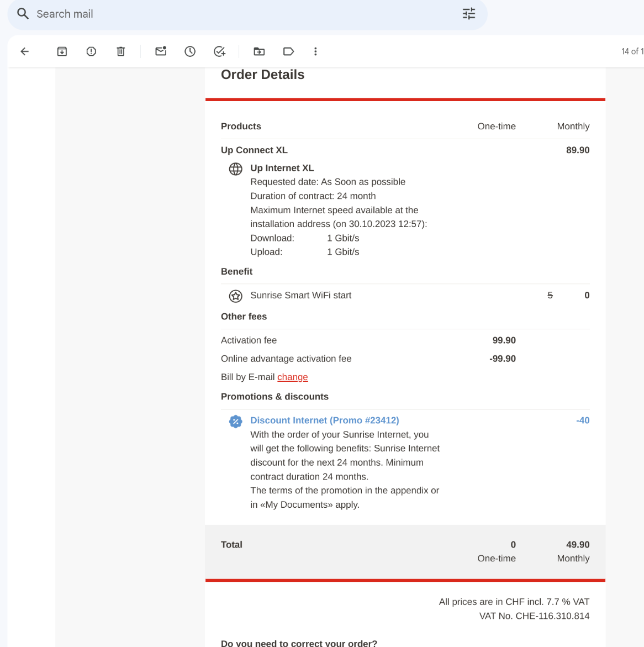This screenshot has width=644, height=647.
Task: Click the discount percent badge icon
Action: [x=236, y=422]
